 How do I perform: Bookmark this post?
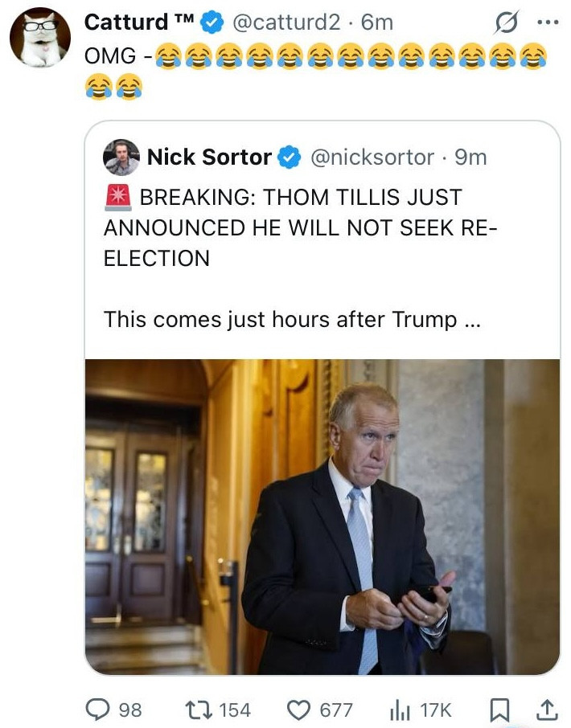point(499,710)
